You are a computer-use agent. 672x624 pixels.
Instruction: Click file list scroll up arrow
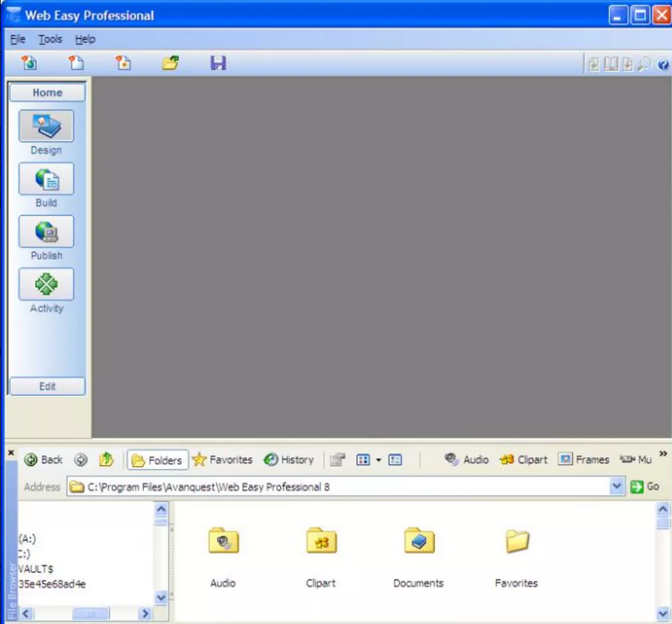663,509
